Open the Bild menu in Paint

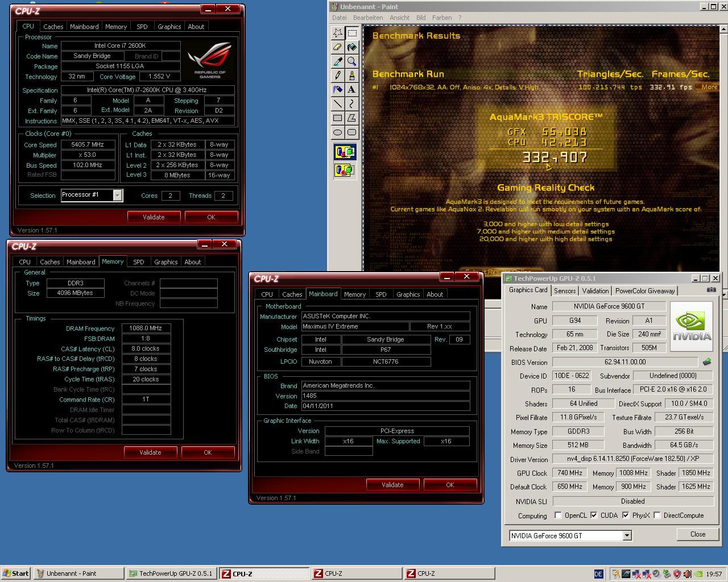pyautogui.click(x=421, y=18)
